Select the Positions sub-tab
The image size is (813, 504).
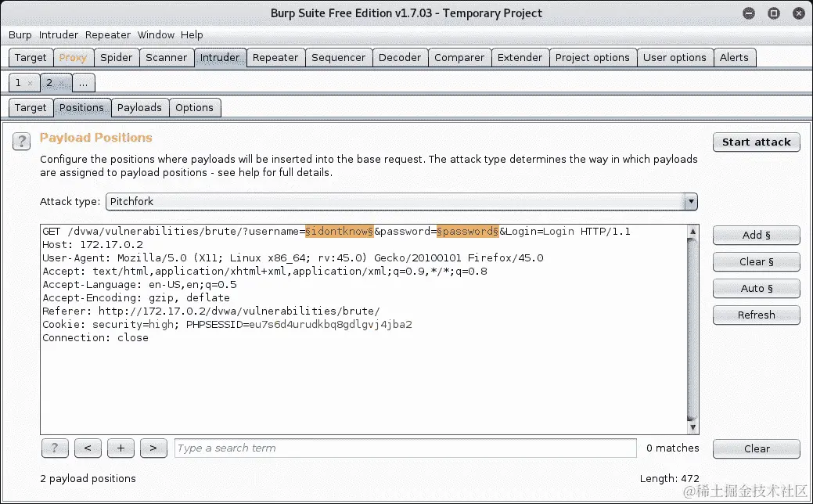click(81, 108)
